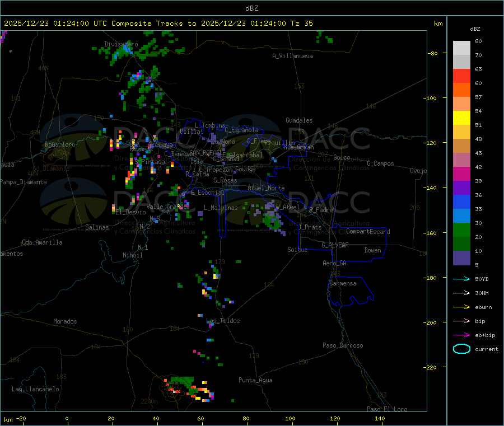Click the 80 dBZ light gray swatch
504x426 pixels.
461,48
